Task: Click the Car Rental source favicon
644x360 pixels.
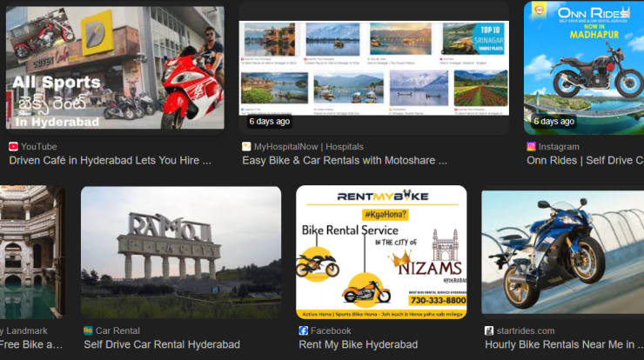Action: click(x=88, y=330)
